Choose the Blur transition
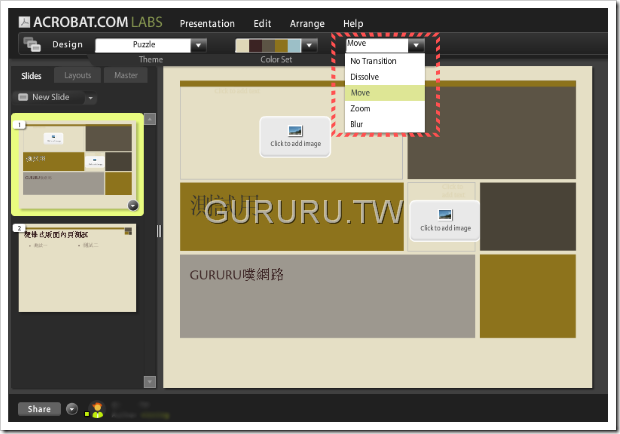The width and height of the screenshot is (620, 434). 385,124
